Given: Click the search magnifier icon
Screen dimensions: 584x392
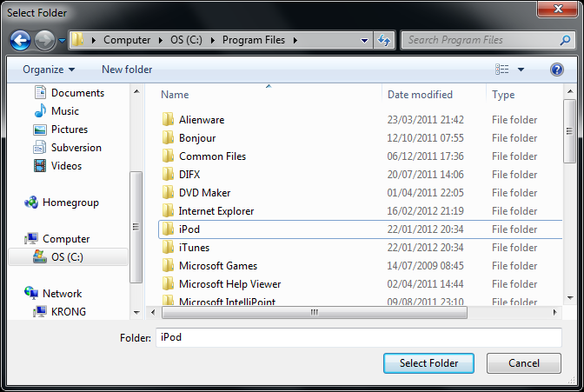Looking at the screenshot, I should point(565,40).
